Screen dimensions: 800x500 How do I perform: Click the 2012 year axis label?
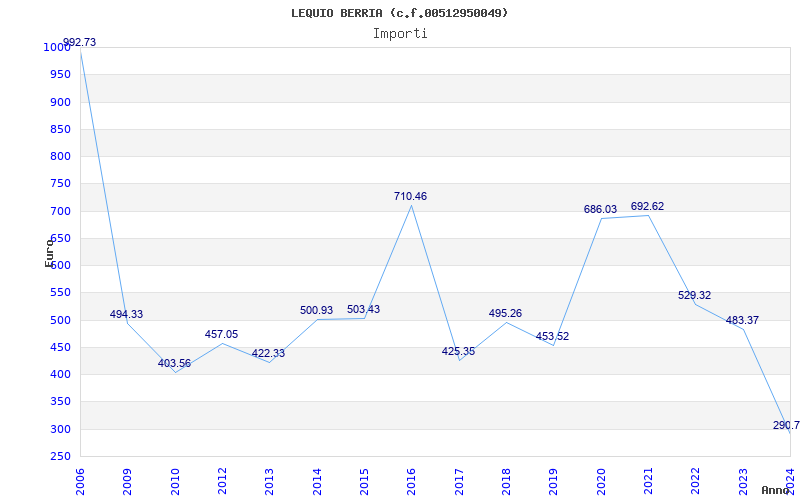(x=222, y=482)
